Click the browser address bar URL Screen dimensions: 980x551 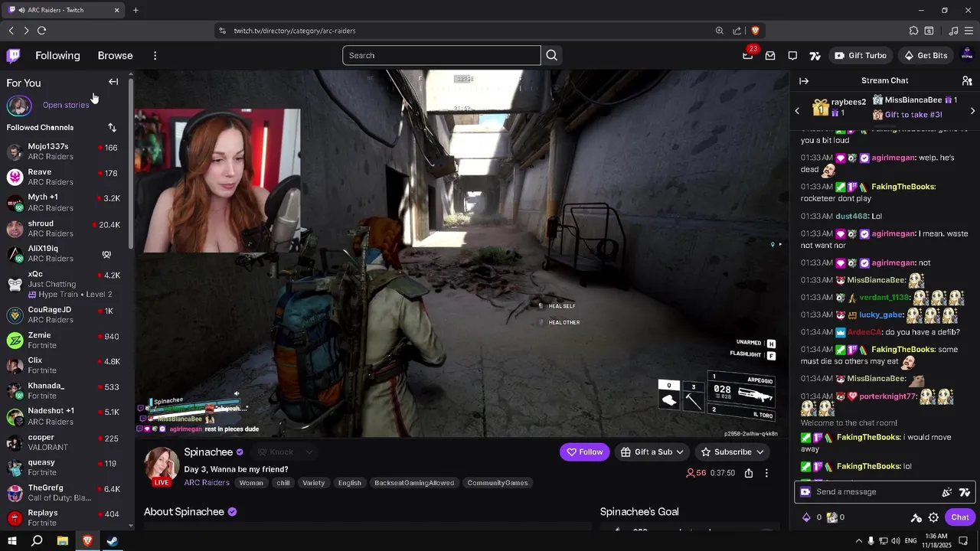tap(295, 31)
